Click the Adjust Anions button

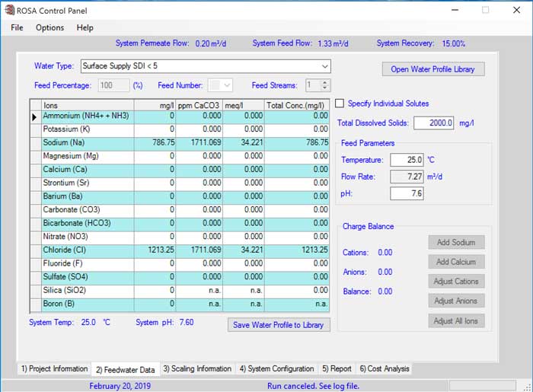[x=456, y=301]
